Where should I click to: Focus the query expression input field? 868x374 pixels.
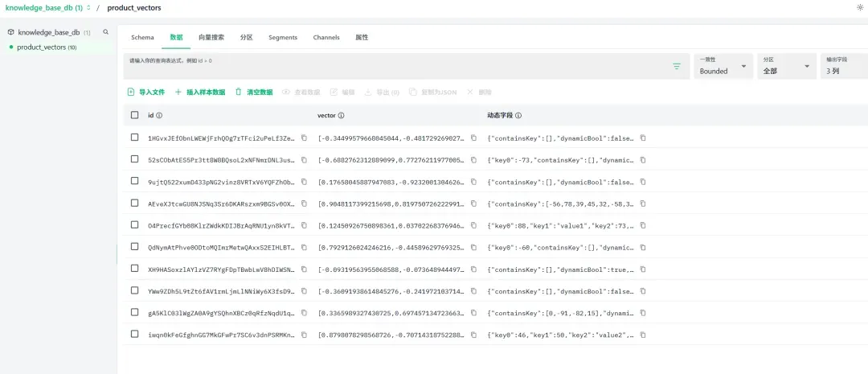click(x=394, y=67)
